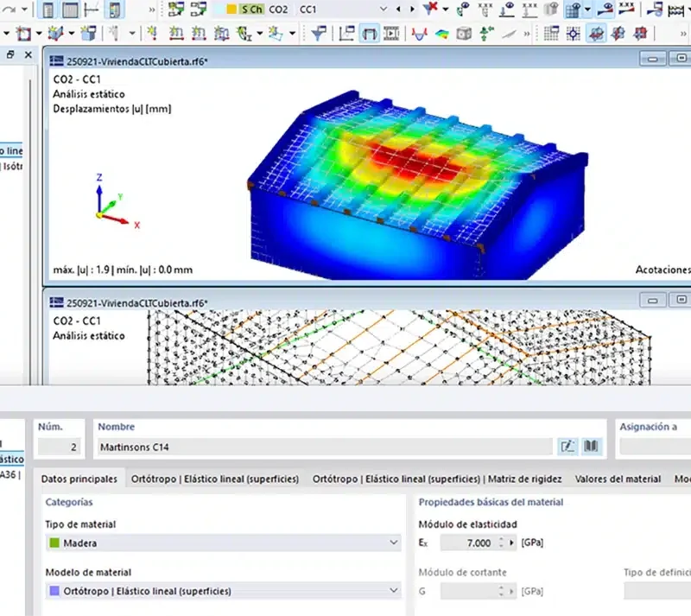This screenshot has height=616, width=691.
Task: Click the green arrows icon
Action: pos(486,34)
